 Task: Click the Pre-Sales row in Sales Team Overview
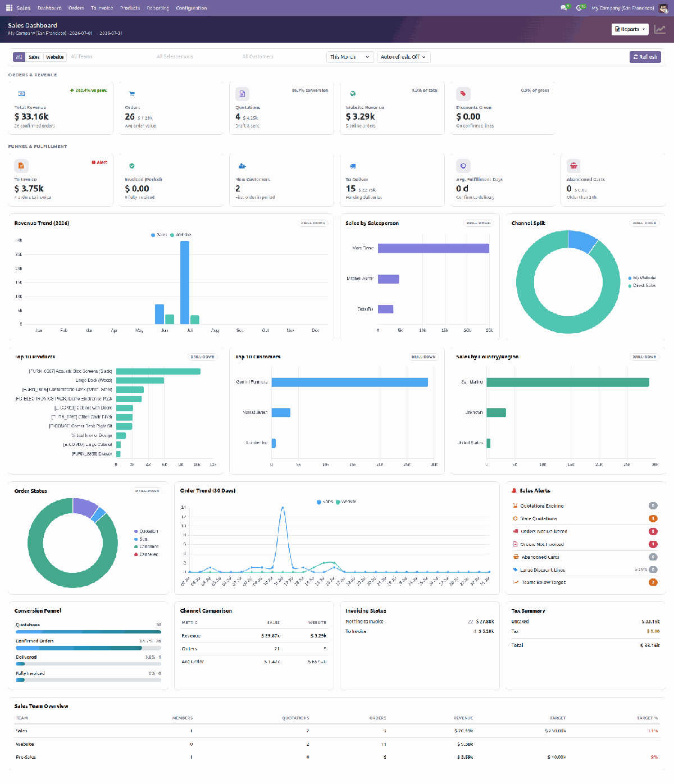point(337,757)
